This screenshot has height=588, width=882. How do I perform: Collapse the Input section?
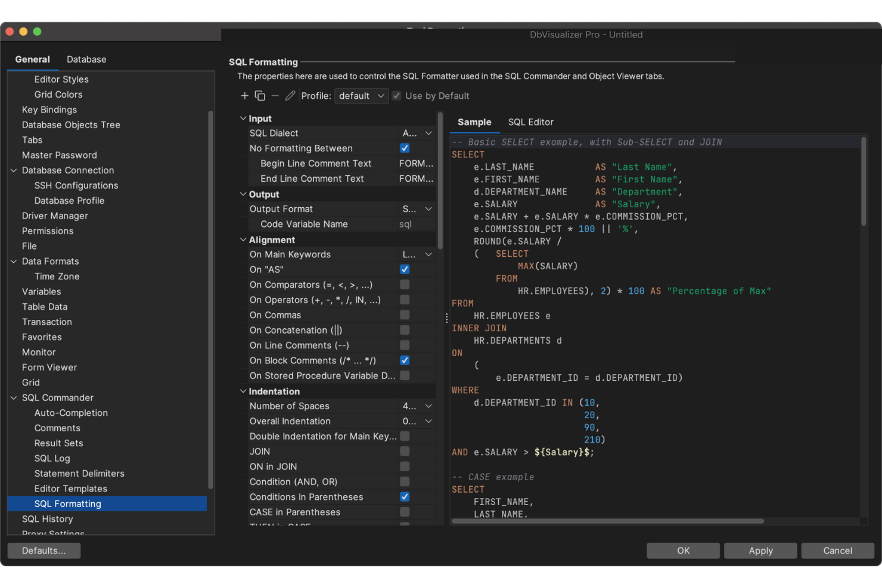click(x=243, y=118)
